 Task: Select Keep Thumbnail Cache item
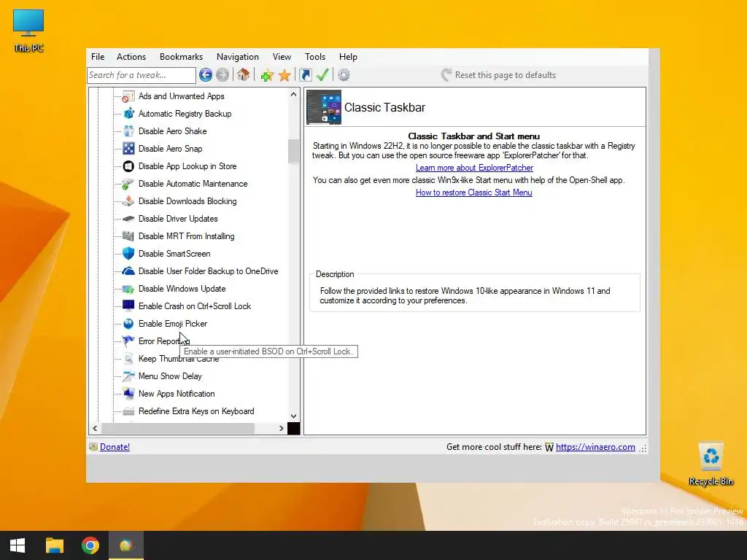[x=179, y=359]
